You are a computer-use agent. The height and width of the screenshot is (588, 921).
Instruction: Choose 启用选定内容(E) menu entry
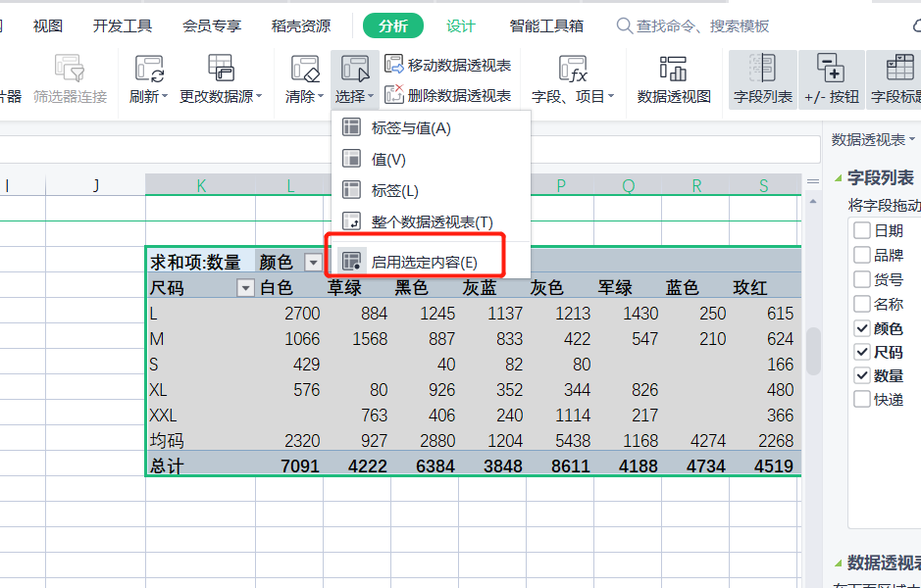tap(432, 262)
